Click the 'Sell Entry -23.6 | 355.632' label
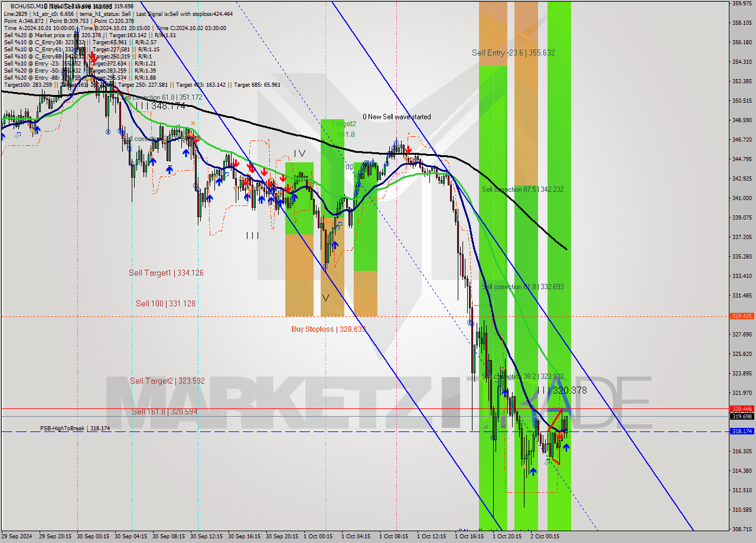 click(x=513, y=53)
